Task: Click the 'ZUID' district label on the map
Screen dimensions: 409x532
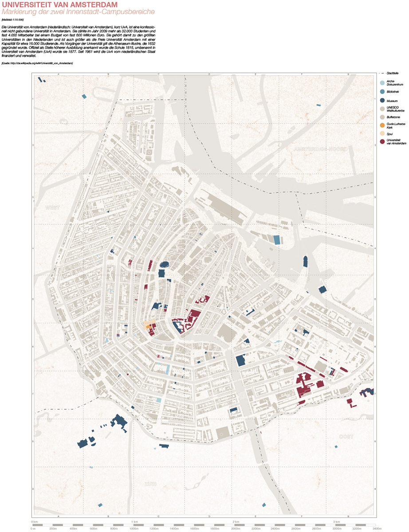Action: (150, 484)
